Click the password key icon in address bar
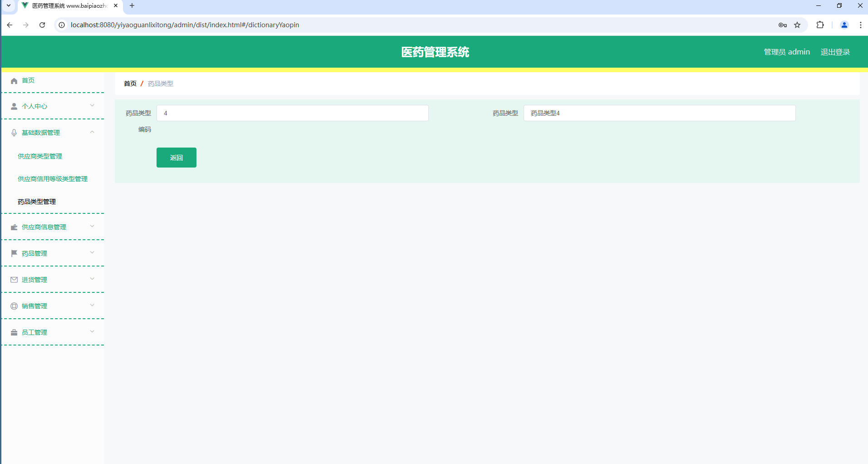The height and width of the screenshot is (464, 868). [x=782, y=25]
